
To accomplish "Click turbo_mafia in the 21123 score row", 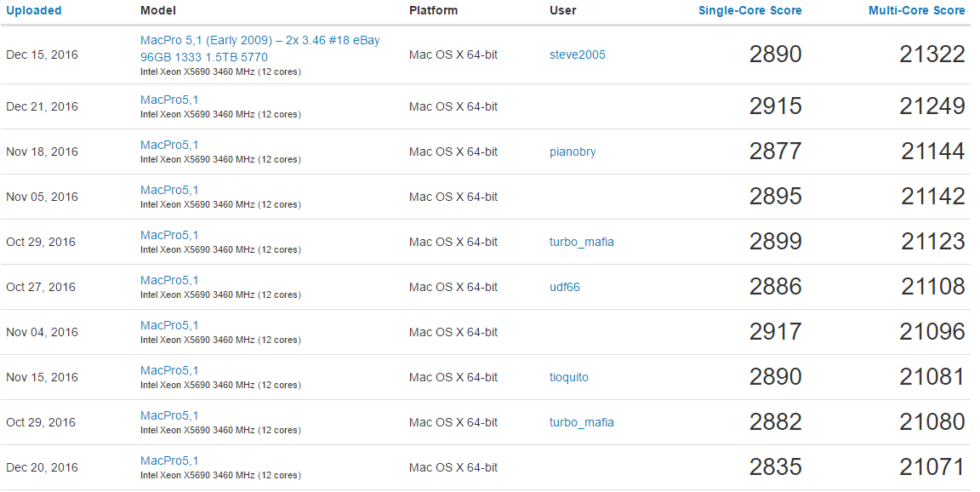I will pos(581,243).
